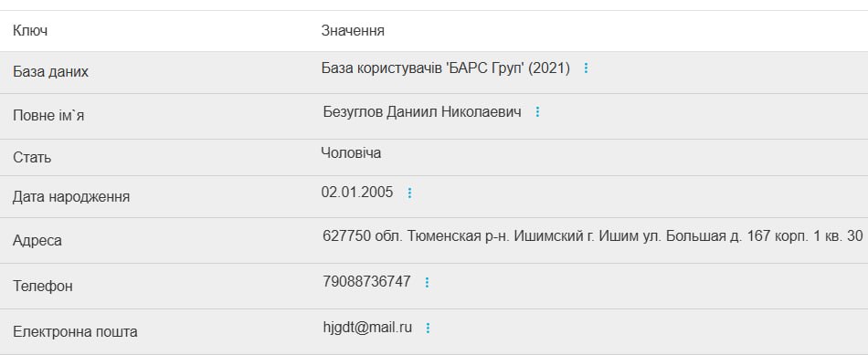Viewport: 868px width, 355px height.
Task: Click the Значення column header
Action: 353,30
